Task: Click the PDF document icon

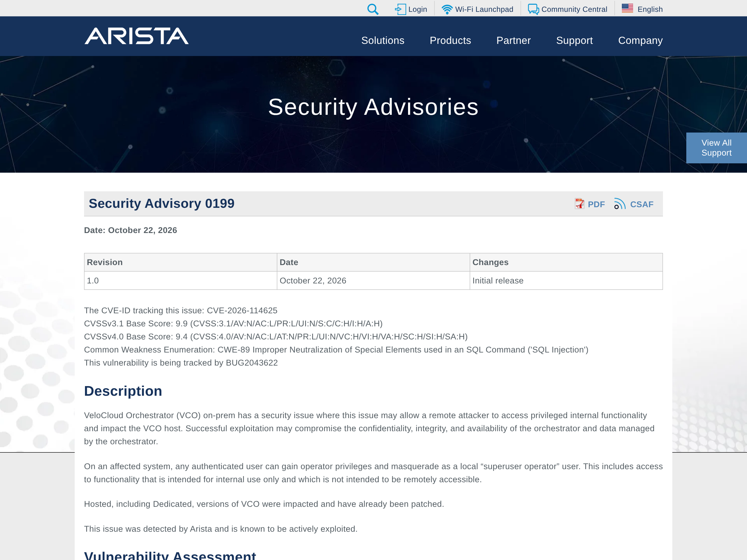Action: (580, 204)
